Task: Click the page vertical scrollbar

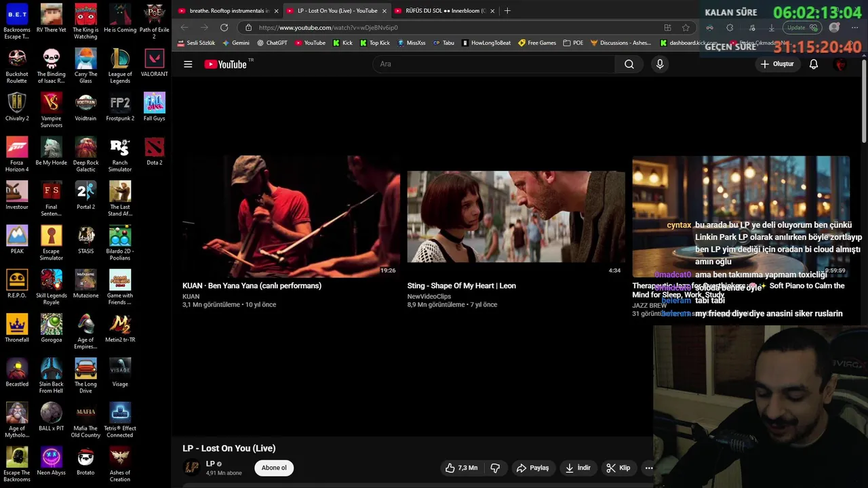Action: [x=864, y=102]
